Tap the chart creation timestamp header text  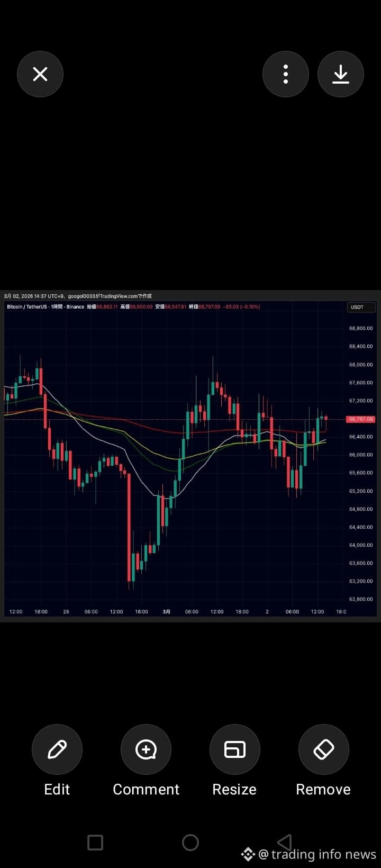(78, 296)
